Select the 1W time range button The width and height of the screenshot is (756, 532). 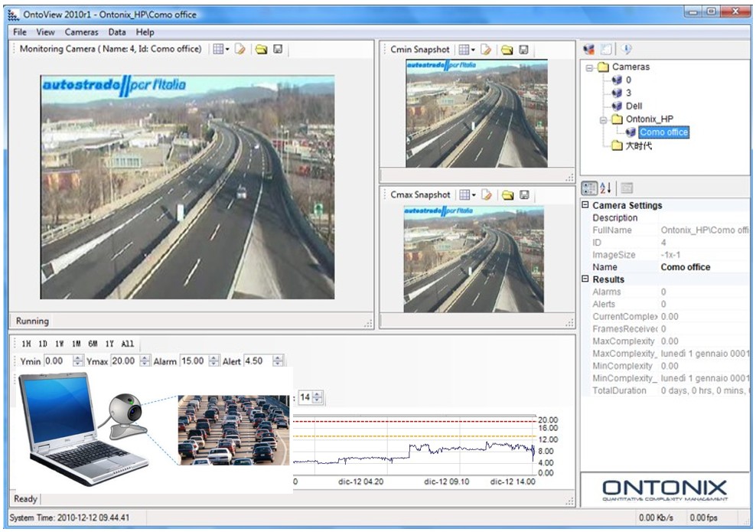(60, 344)
